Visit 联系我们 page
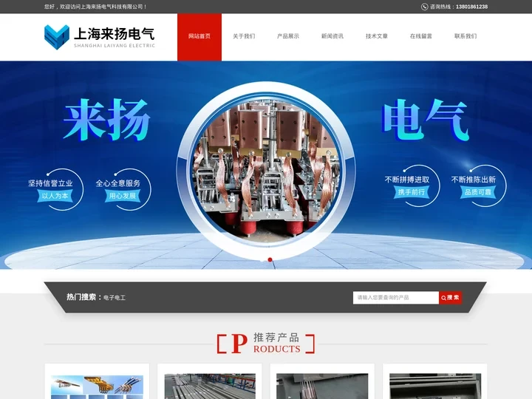 tap(465, 36)
